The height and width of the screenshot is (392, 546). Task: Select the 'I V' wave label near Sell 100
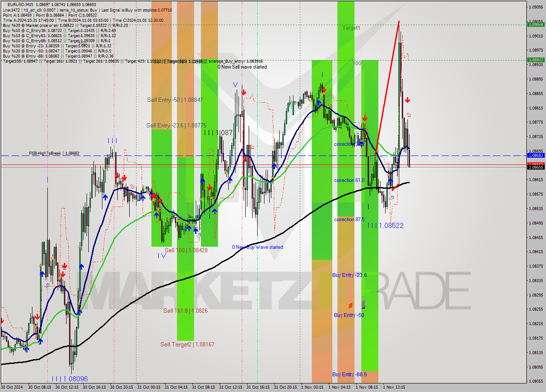pos(162,256)
